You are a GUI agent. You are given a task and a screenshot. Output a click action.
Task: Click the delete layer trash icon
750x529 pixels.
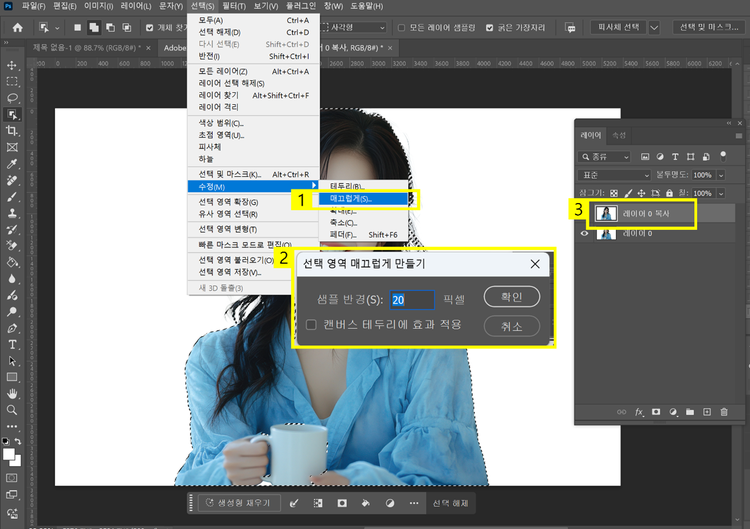724,412
